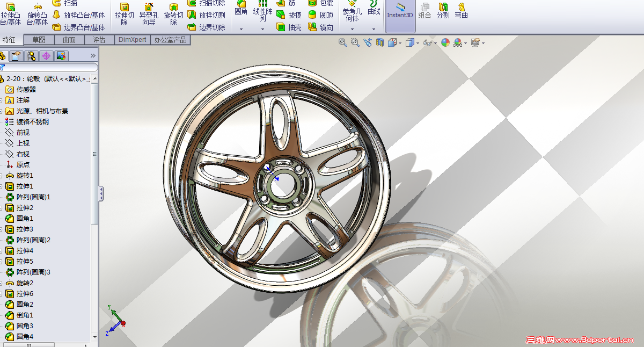Switch to the 曲面 surfaces tab
Image resolution: width=644 pixels, height=347 pixels.
tap(69, 40)
